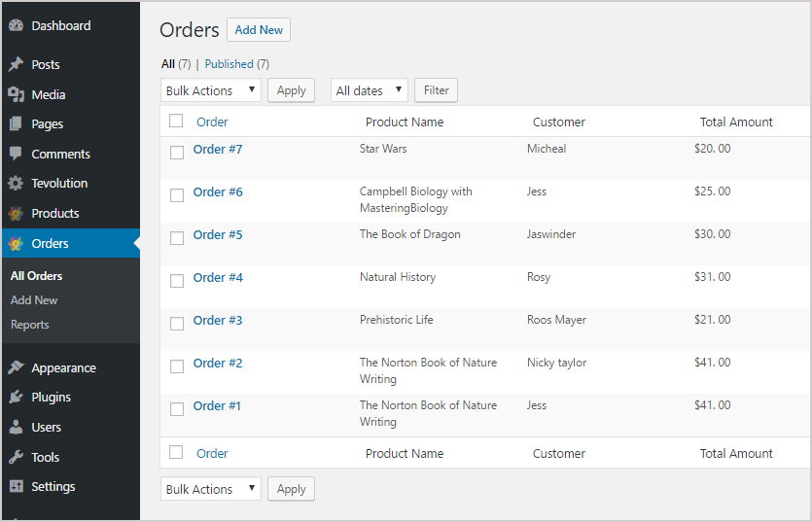This screenshot has width=812, height=522.
Task: Open the top Bulk Actions dropdown
Action: coord(211,90)
